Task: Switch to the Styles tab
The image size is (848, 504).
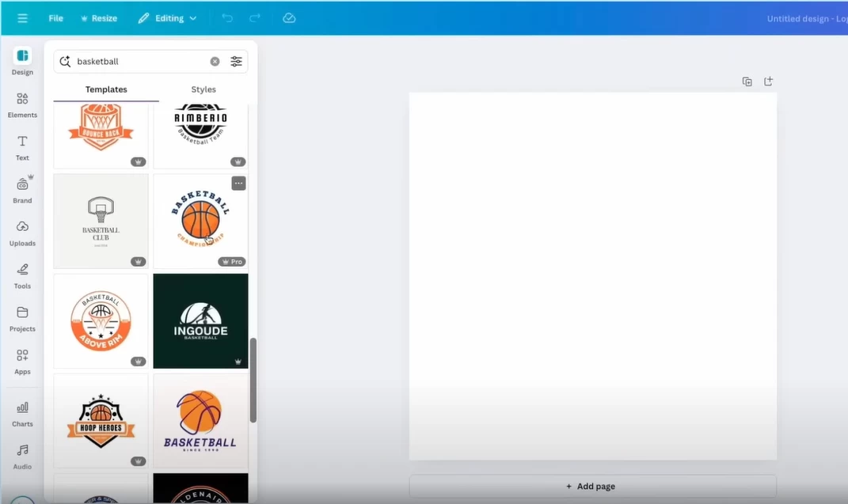Action: coord(203,89)
